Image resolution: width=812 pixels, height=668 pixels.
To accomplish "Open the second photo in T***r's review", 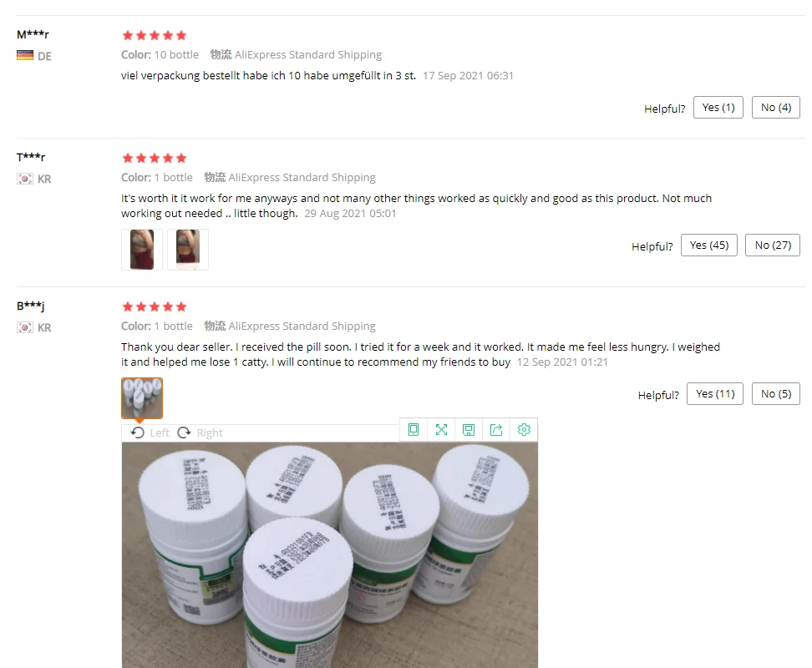I will [188, 250].
